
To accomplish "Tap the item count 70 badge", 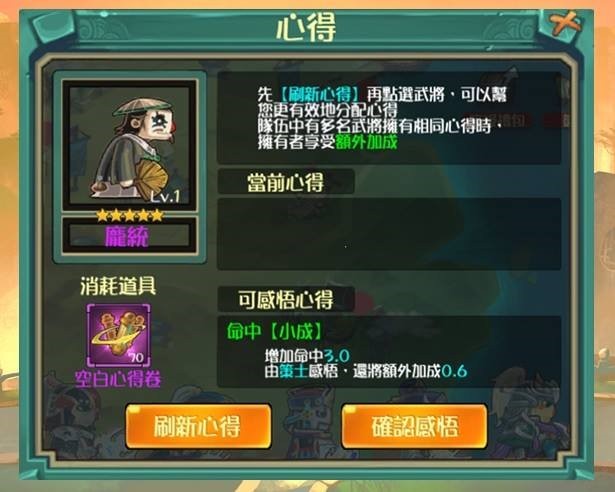I will (x=136, y=357).
